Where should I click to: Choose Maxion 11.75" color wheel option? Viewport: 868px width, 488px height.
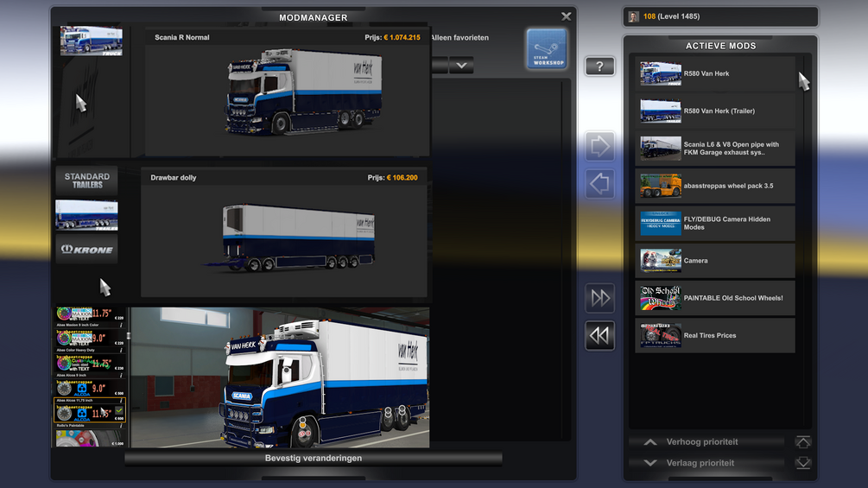point(90,314)
